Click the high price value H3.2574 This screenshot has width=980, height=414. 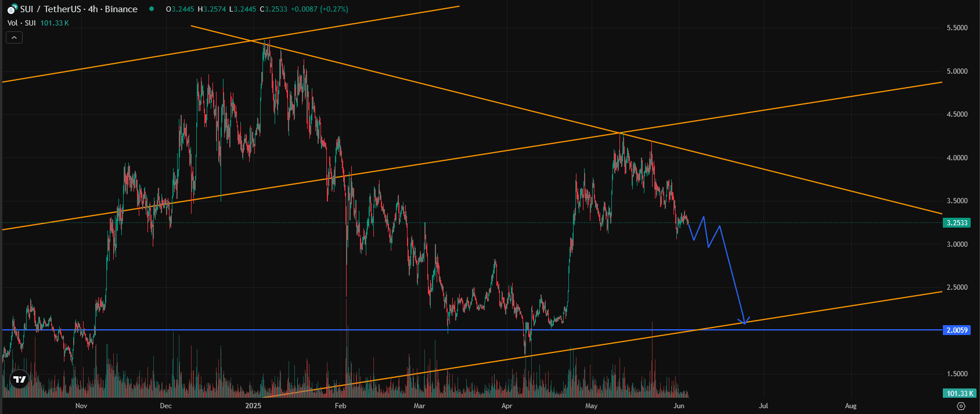tap(211, 9)
